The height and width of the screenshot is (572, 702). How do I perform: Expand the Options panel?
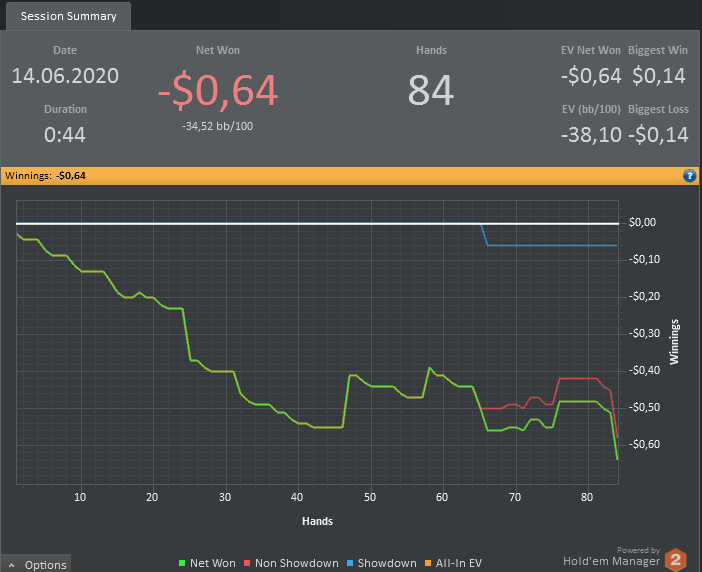(36, 564)
